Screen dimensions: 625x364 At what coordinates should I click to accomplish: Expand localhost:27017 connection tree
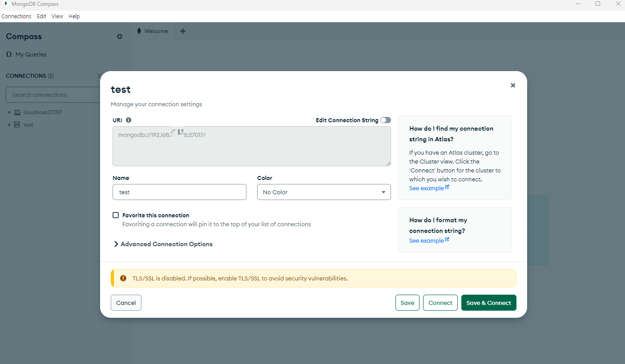[x=9, y=112]
